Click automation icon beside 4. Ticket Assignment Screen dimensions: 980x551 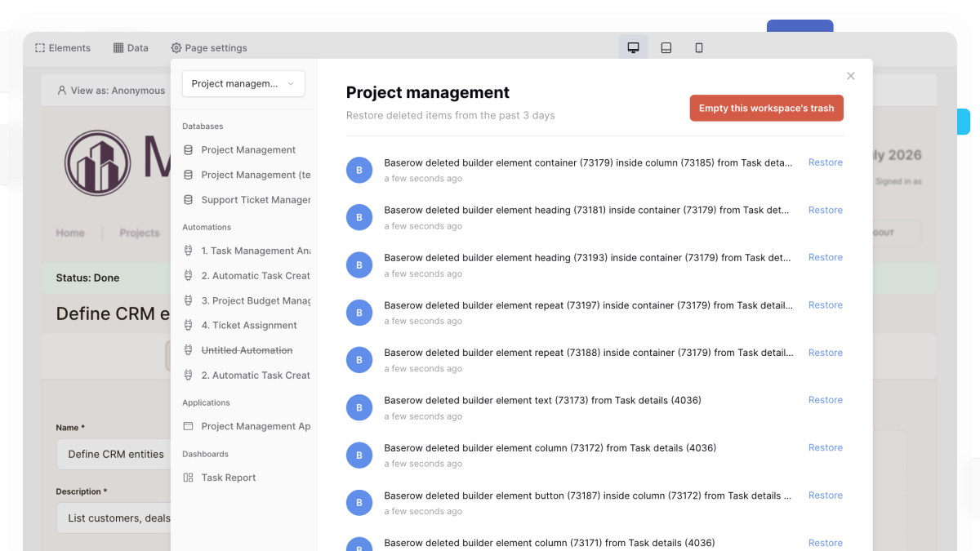(x=189, y=325)
